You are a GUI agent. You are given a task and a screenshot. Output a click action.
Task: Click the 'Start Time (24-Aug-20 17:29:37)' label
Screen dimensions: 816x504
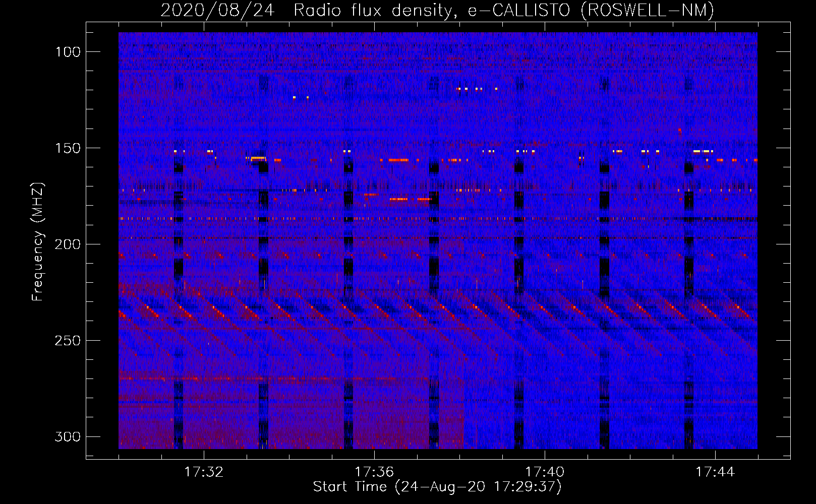click(437, 487)
